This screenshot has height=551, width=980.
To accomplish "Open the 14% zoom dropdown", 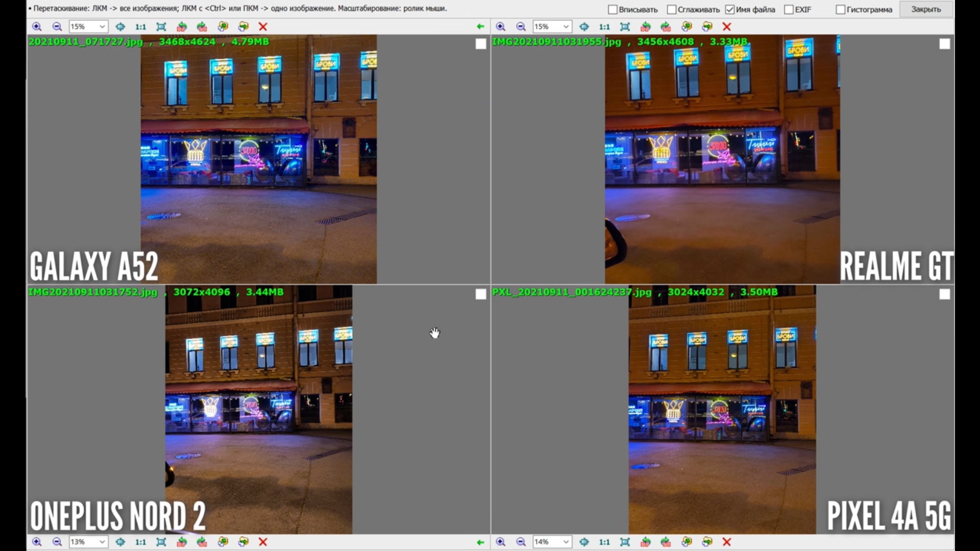I will [x=566, y=542].
